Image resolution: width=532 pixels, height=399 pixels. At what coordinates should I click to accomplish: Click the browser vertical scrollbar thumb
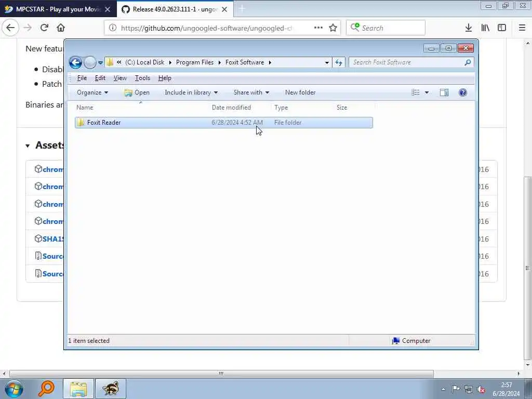[527, 268]
